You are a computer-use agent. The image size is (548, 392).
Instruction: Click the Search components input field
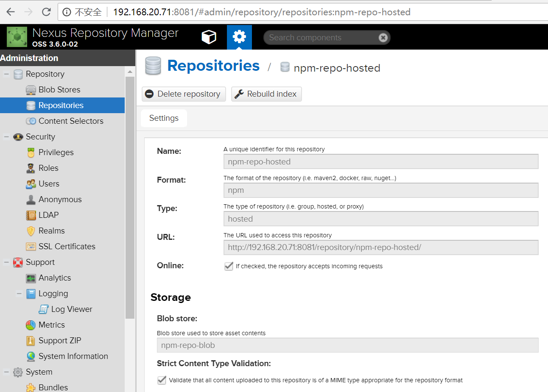(322, 38)
